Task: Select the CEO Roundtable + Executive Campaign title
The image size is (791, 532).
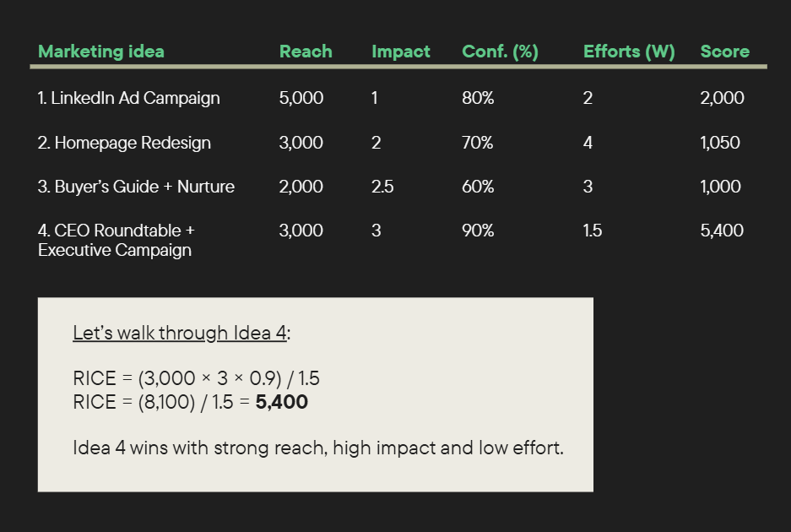Action: (x=116, y=240)
